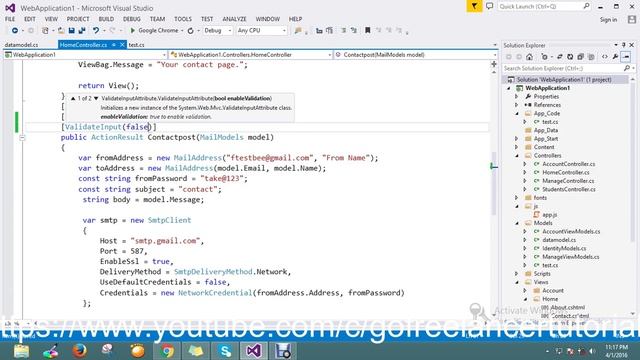This screenshot has height=360, width=640.
Task: Click Visual Studio icon in taskbar
Action: tap(253, 351)
